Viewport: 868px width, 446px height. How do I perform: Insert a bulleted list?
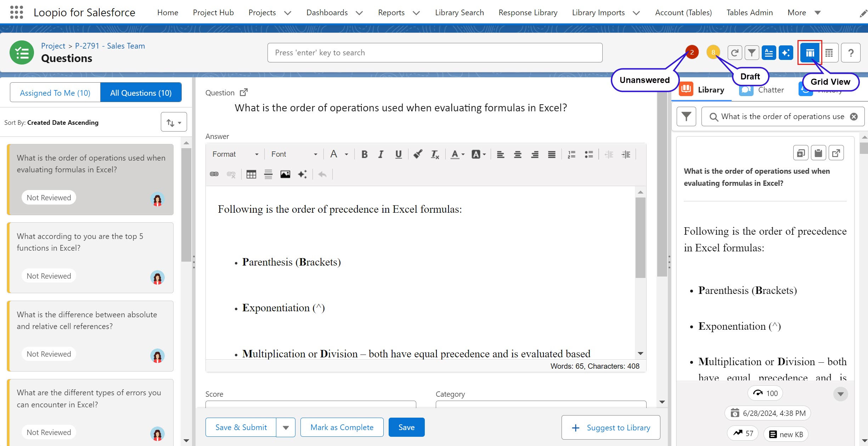[589, 154]
